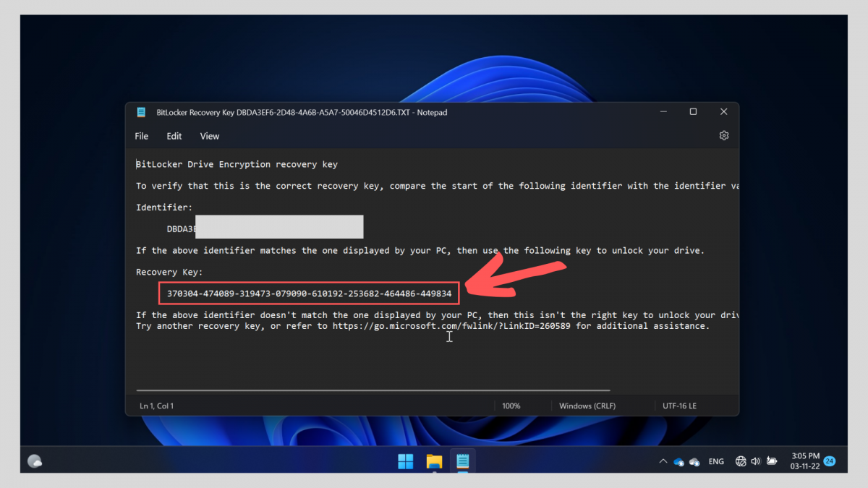Click the horizontal scrollbar in Notepad
868x488 pixels.
tap(373, 389)
